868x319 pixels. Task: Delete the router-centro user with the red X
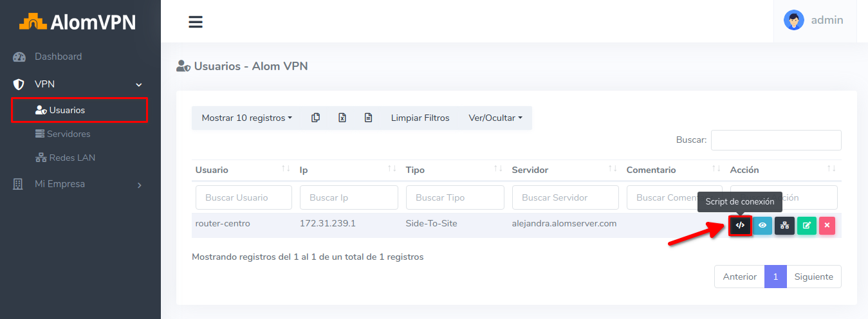(x=827, y=226)
